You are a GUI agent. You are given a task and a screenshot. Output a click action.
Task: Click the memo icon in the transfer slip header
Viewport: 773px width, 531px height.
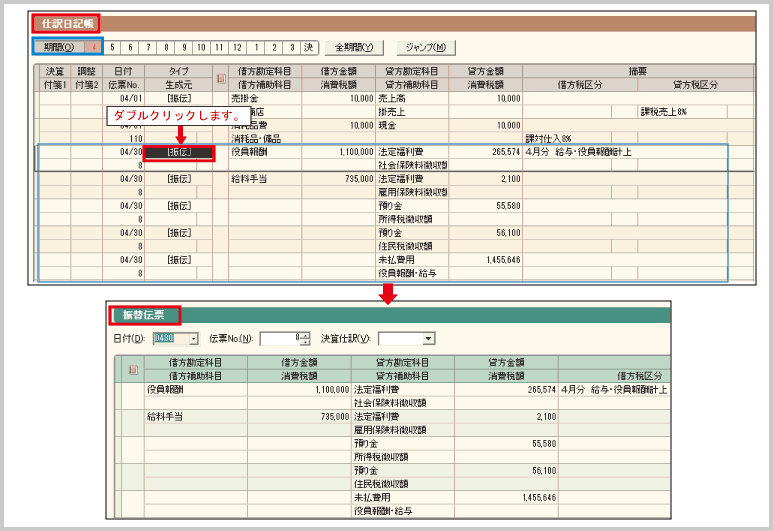[x=132, y=370]
